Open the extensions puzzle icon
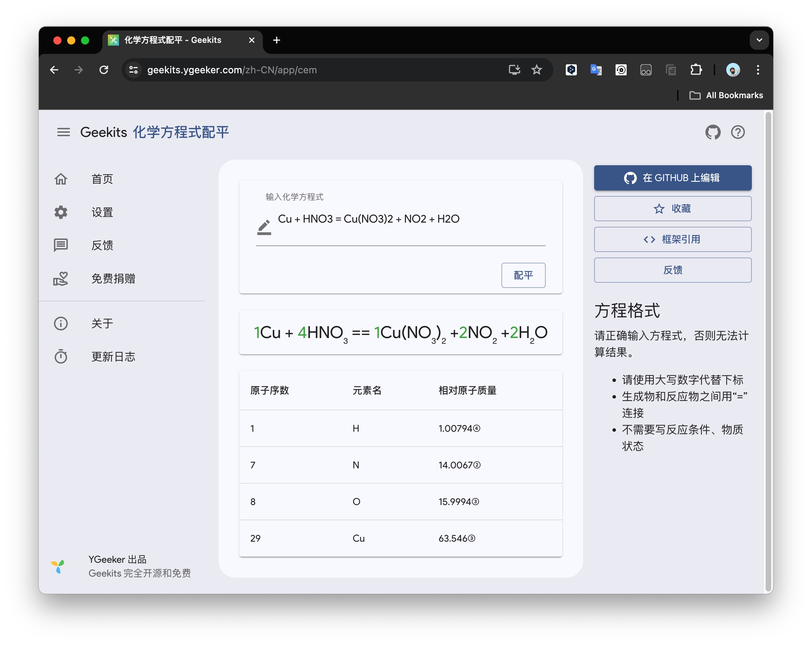The image size is (812, 645). pyautogui.click(x=695, y=70)
